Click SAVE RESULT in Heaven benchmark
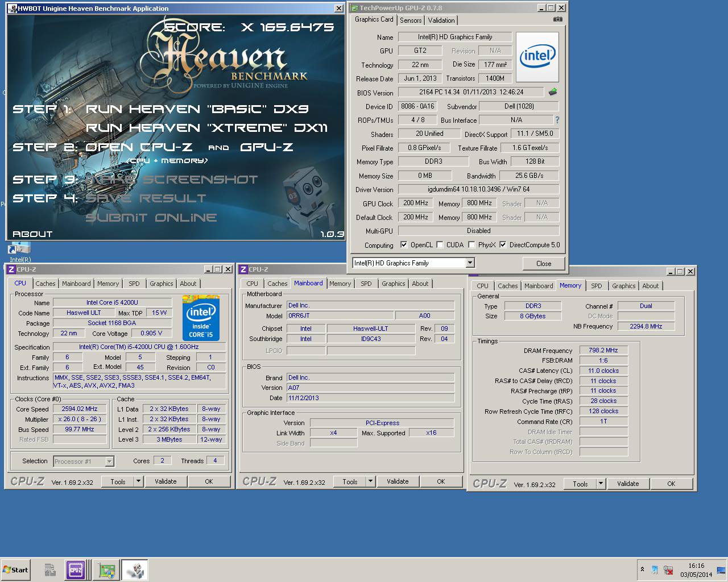 [x=146, y=198]
